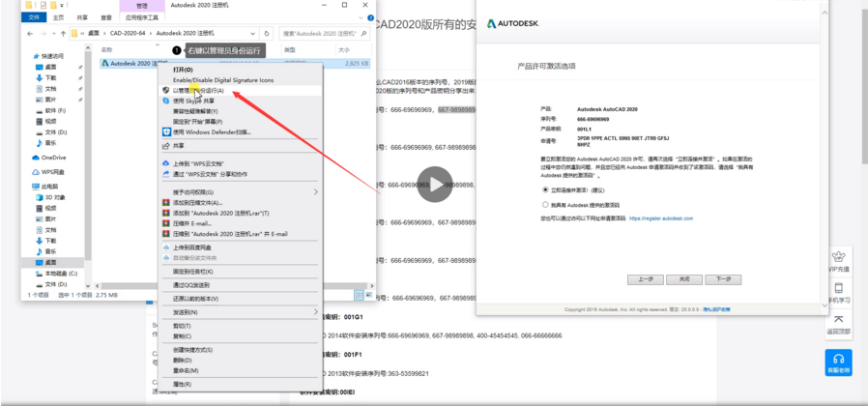This screenshot has height=406, width=868.
Task: Click Enable/Disable Digital Signature Icons entry
Action: click(x=223, y=80)
